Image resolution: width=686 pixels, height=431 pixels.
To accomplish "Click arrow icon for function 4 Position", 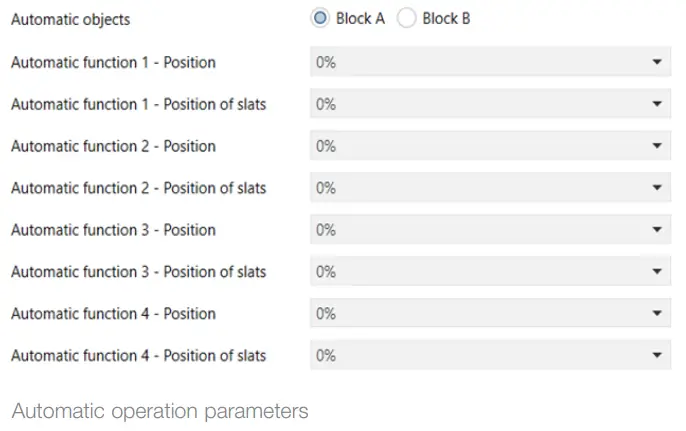I will (657, 314).
